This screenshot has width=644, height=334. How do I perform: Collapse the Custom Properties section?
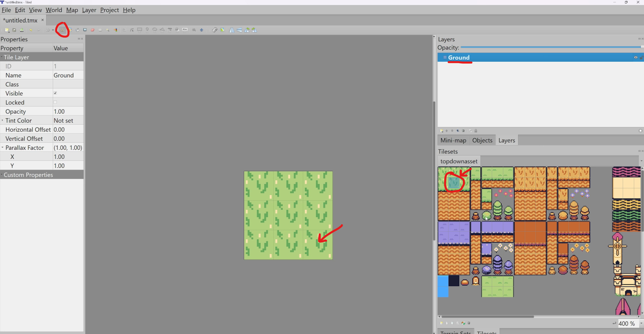point(2,174)
